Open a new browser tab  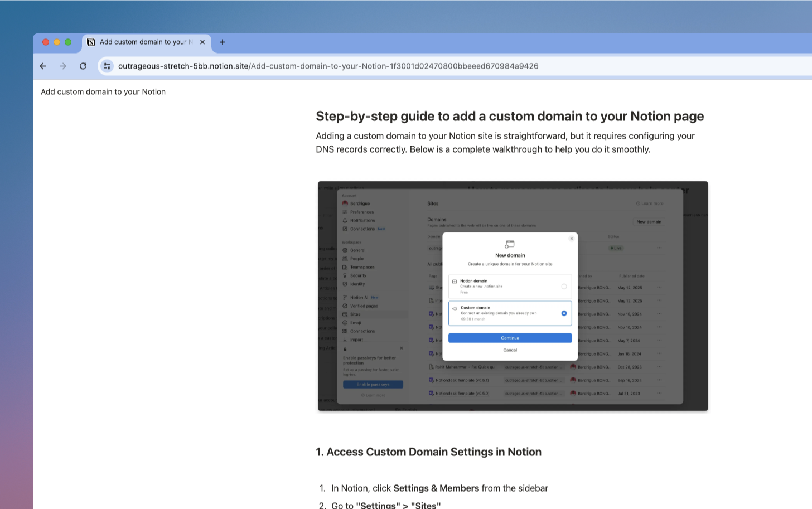[x=223, y=42]
